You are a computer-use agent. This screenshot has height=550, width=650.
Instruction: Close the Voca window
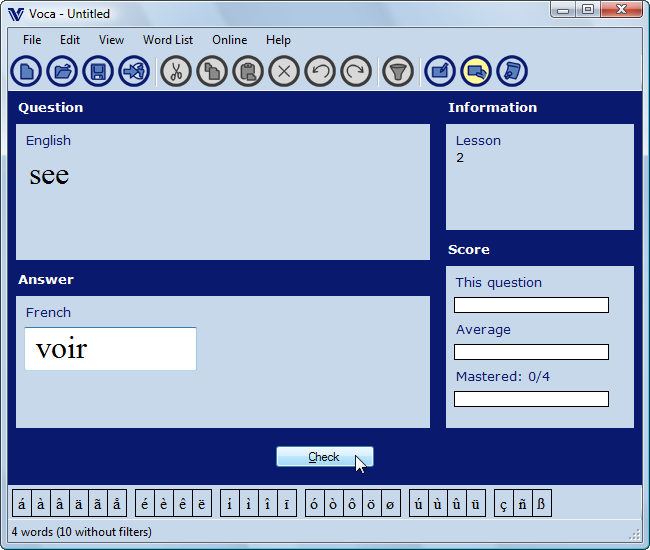621,10
